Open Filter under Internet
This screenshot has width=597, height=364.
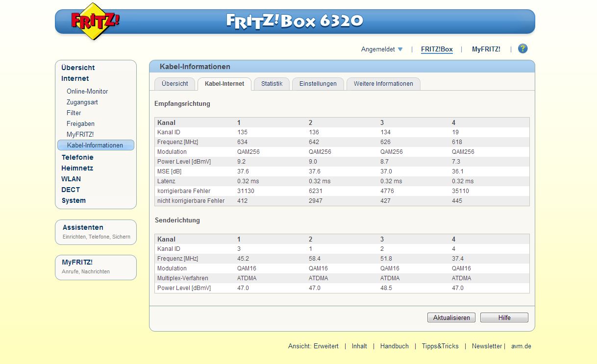click(74, 113)
